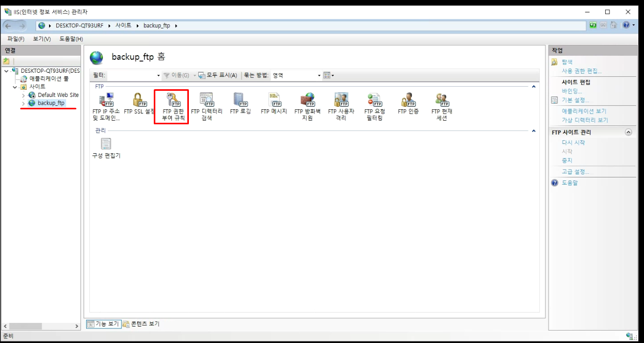
Task: Open FTP 인증 icon
Action: [x=408, y=104]
